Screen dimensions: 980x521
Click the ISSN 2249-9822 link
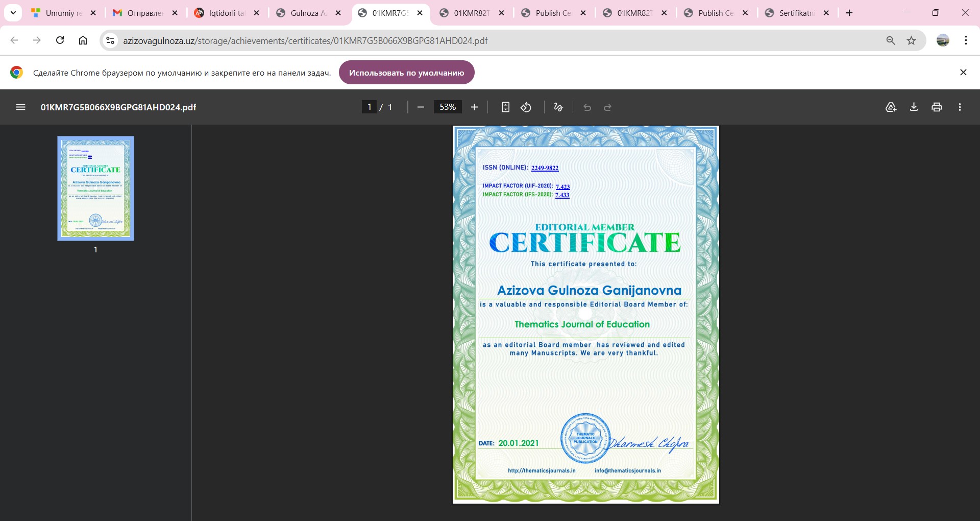coord(545,168)
